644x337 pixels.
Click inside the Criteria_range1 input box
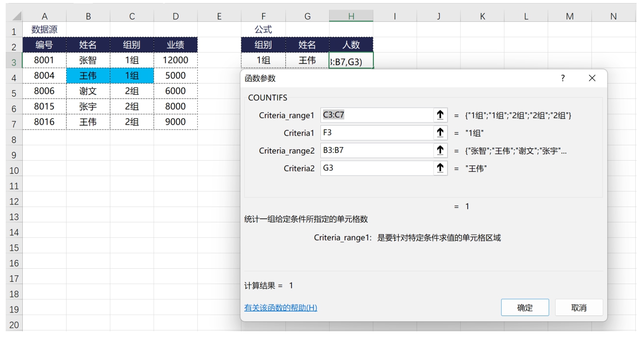(x=377, y=116)
